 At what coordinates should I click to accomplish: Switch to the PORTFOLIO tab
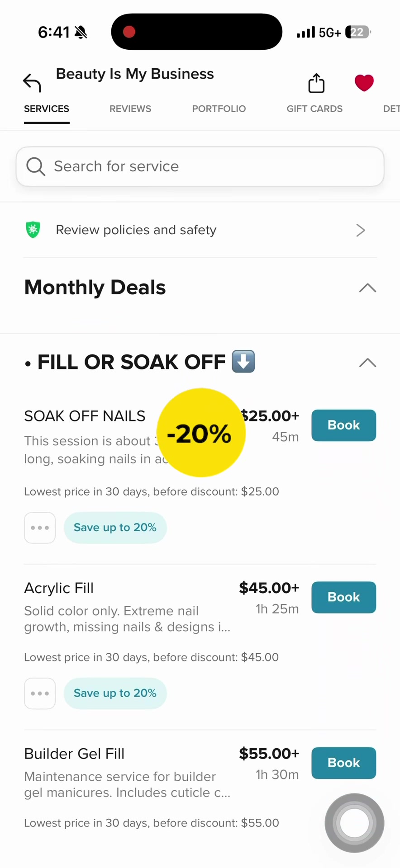click(219, 109)
